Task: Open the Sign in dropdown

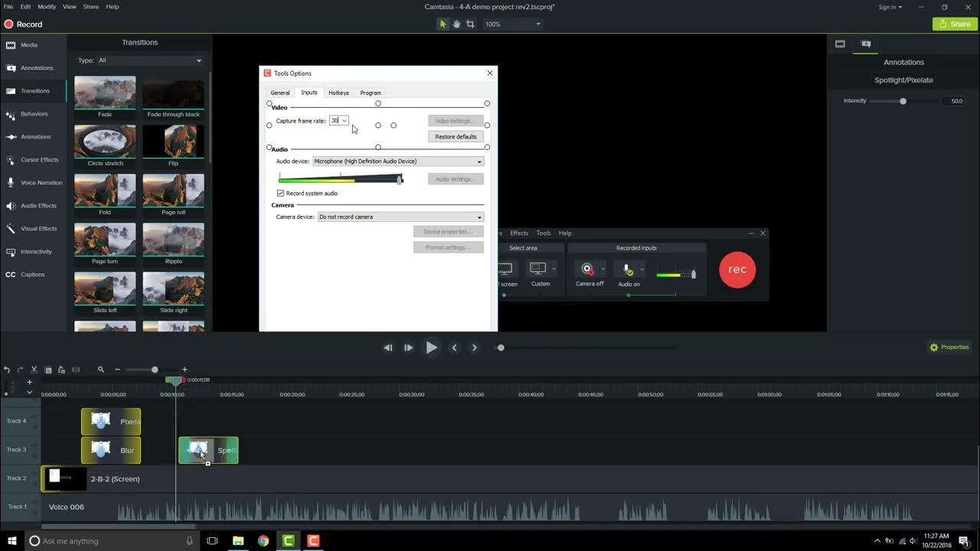Action: point(890,7)
